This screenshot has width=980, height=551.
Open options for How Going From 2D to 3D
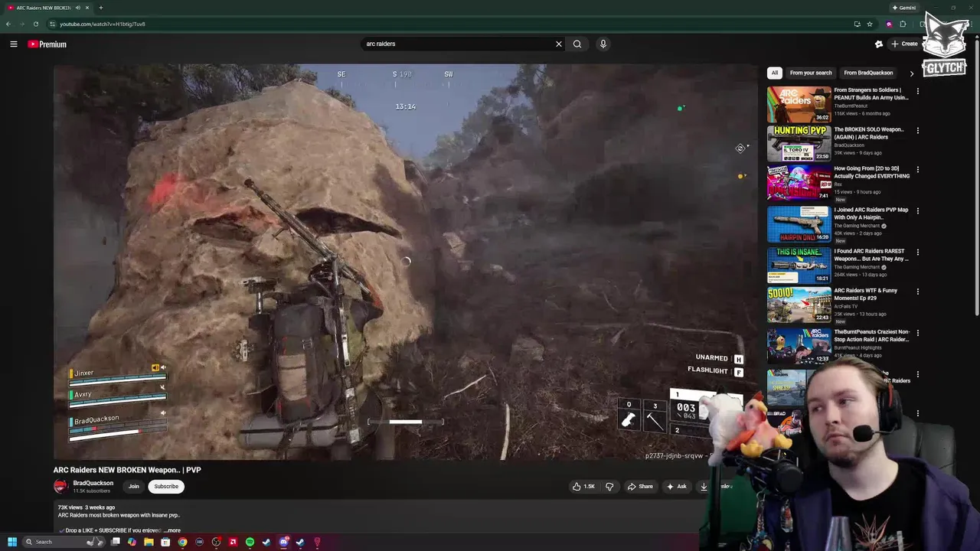(x=918, y=169)
